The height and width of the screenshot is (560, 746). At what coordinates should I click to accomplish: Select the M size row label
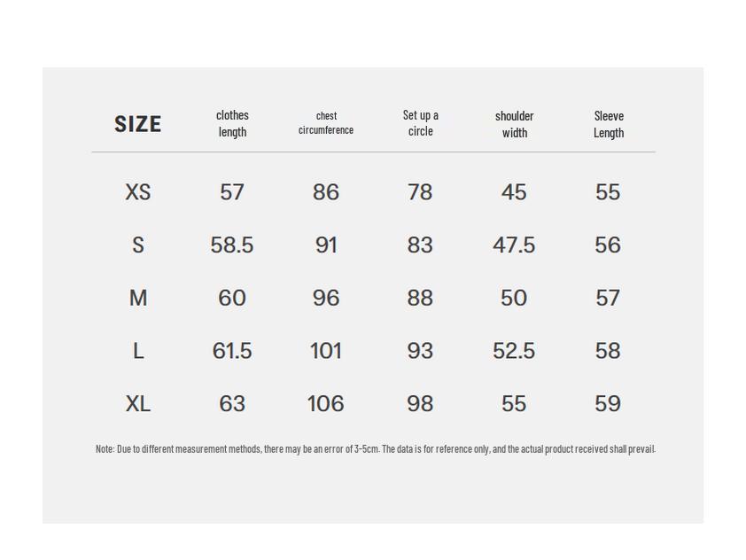point(137,299)
